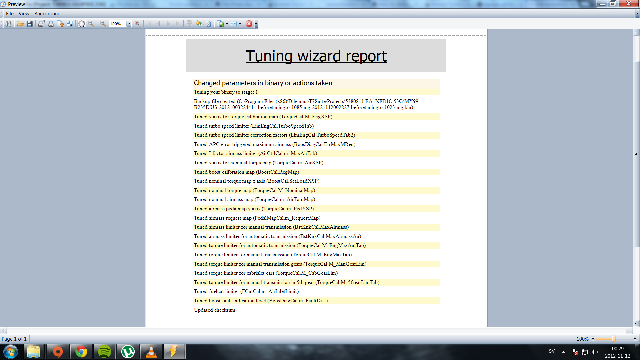Image resolution: width=640 pixels, height=360 pixels.
Task: Save the report using the floppy disk icon
Action: (30, 24)
